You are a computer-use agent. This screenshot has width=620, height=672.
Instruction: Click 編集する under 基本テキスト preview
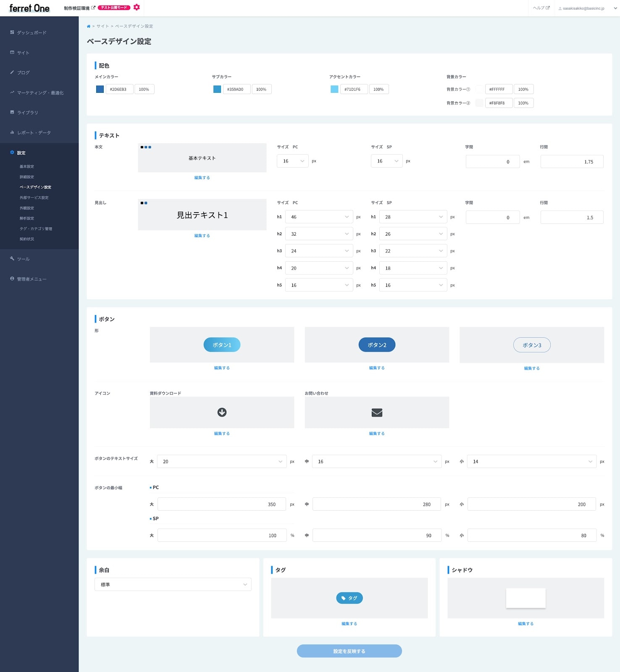(x=202, y=178)
